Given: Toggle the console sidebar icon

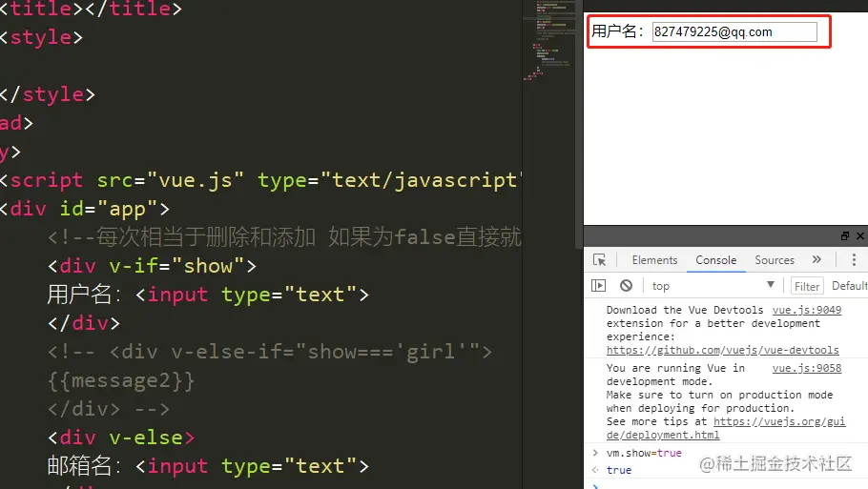Looking at the screenshot, I should [598, 285].
